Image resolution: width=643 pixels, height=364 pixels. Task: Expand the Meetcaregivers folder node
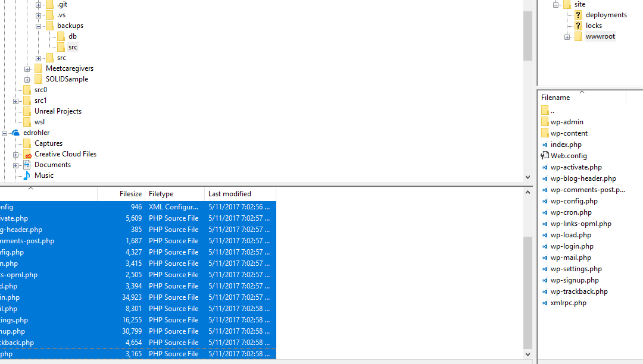click(x=27, y=69)
